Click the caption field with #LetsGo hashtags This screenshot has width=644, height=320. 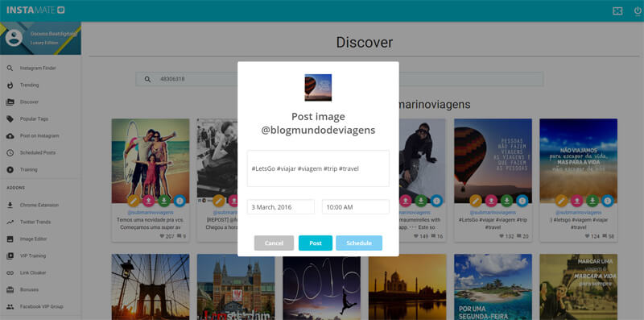point(318,168)
